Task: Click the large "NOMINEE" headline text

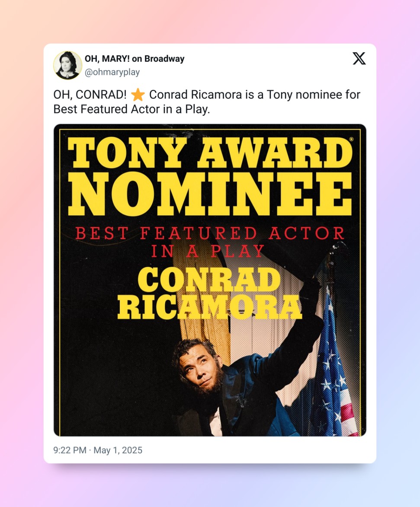Action: click(x=210, y=193)
